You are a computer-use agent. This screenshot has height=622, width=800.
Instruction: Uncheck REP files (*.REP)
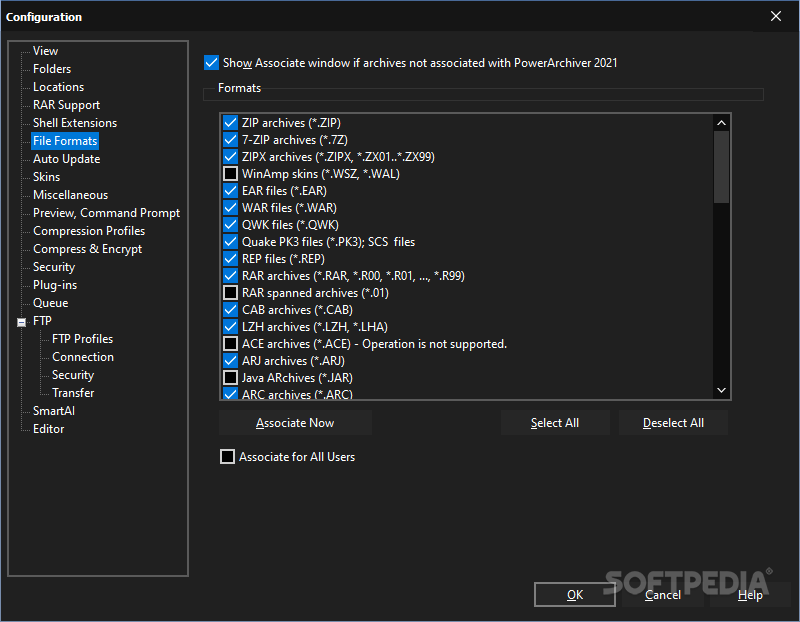231,259
